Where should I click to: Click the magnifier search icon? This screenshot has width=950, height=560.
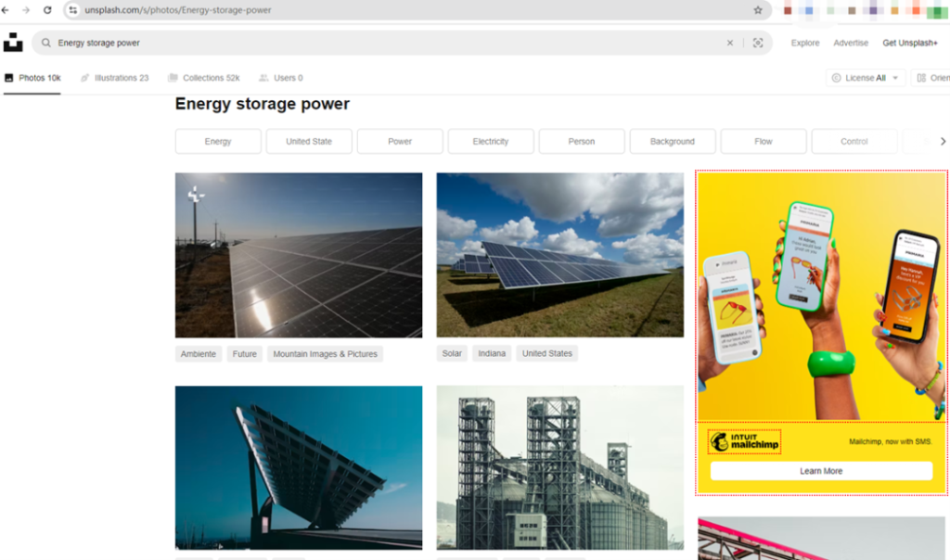[x=46, y=43]
